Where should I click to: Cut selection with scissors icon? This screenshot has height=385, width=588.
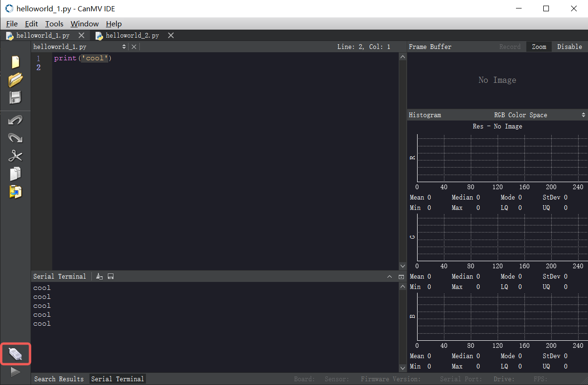[16, 156]
